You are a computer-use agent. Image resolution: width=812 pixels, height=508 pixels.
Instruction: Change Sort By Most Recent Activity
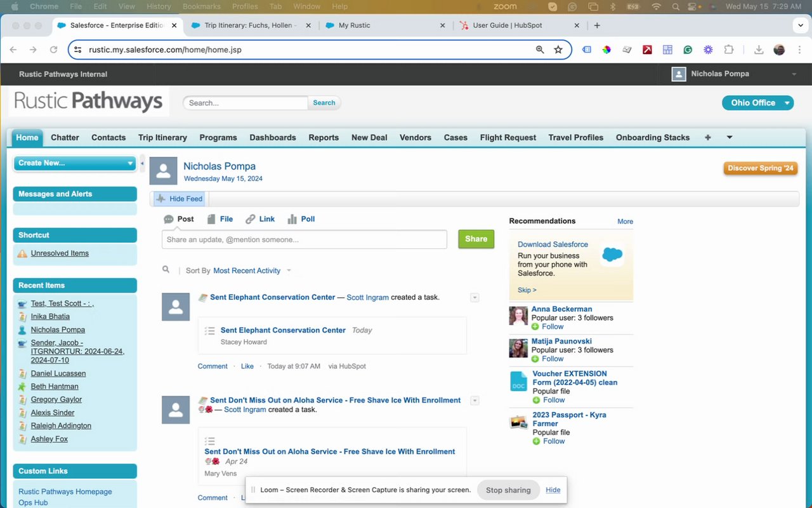tap(252, 271)
